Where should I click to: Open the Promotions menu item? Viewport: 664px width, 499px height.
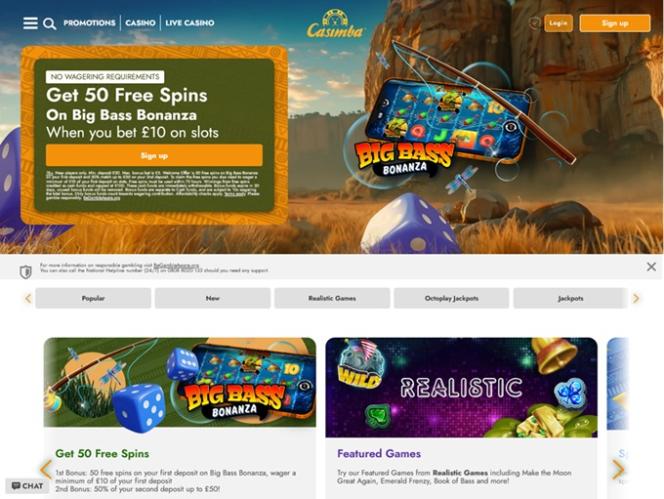(x=89, y=23)
